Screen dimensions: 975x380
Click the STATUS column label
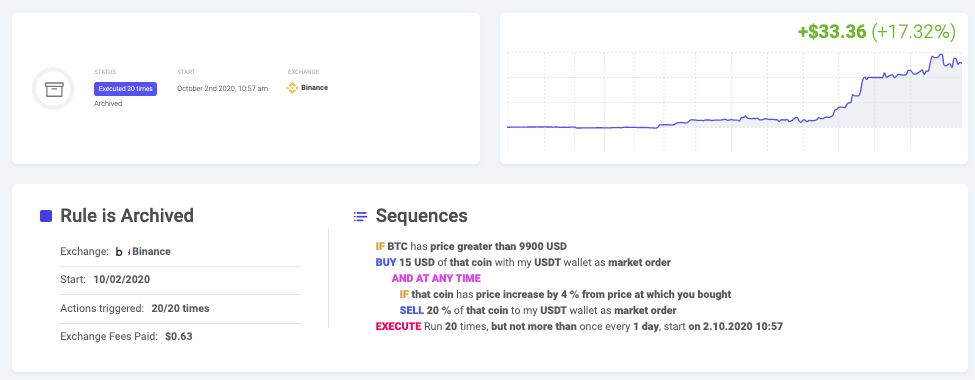(105, 72)
